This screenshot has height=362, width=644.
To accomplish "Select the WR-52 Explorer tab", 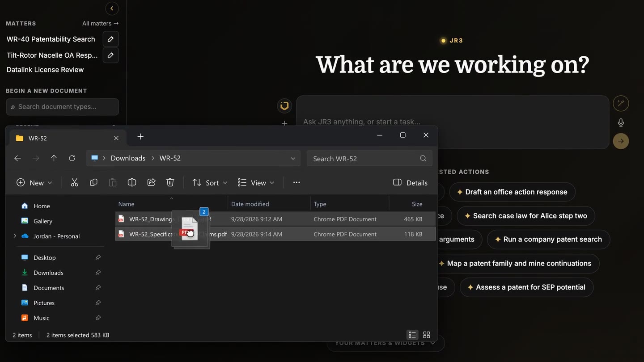I will (x=67, y=138).
